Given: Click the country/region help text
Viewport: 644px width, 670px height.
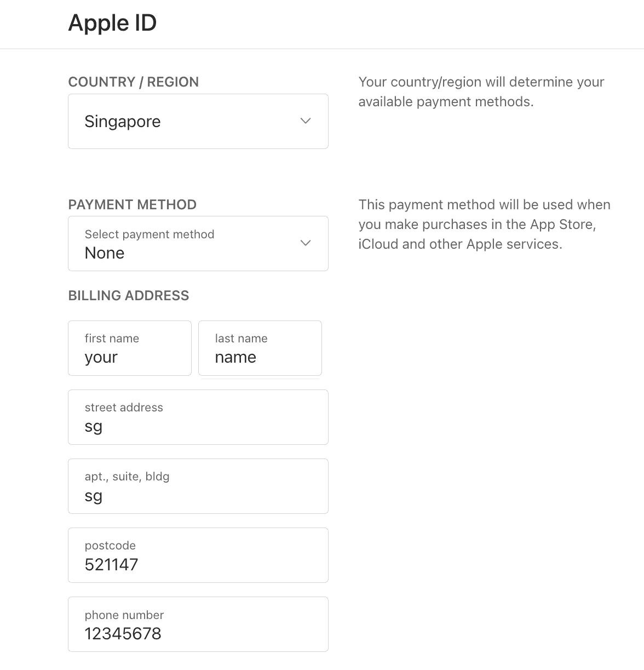Looking at the screenshot, I should pos(481,91).
